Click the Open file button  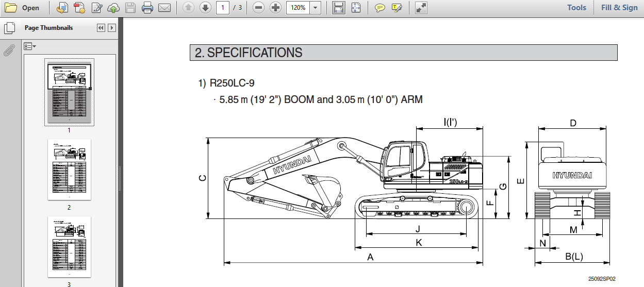click(x=22, y=8)
